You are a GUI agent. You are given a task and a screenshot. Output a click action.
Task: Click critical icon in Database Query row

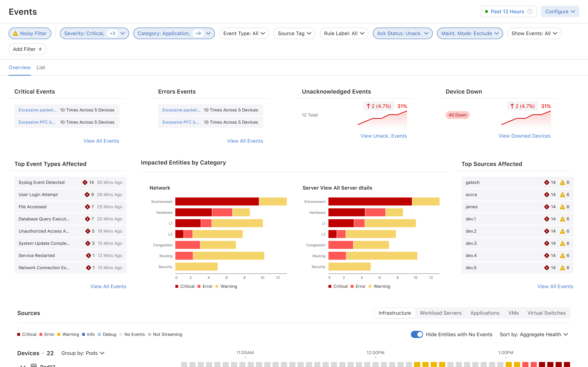click(87, 219)
